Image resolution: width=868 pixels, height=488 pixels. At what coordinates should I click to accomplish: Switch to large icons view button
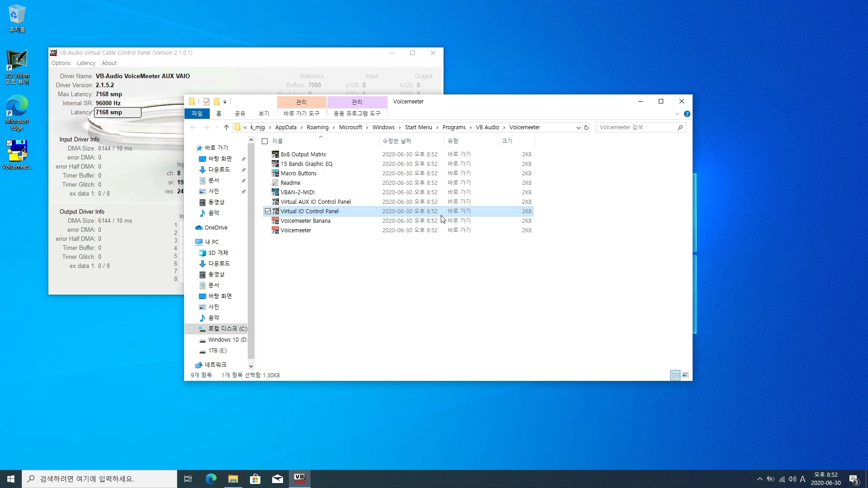685,375
